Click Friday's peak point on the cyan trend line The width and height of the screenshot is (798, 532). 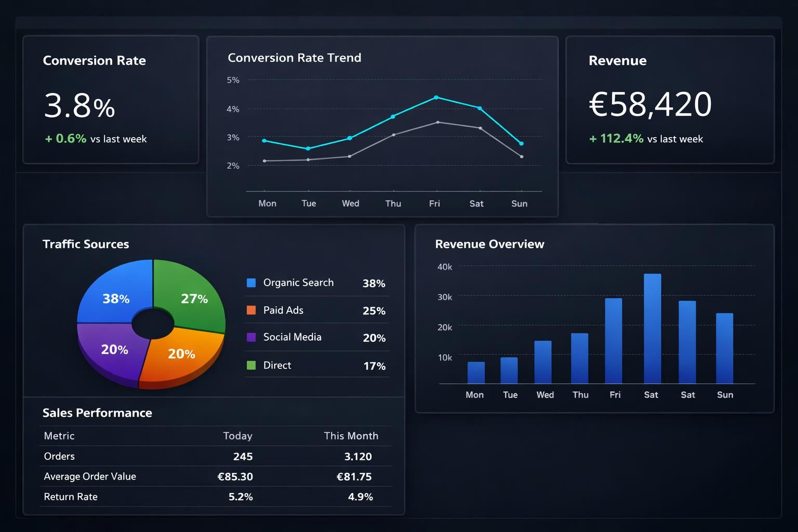tap(435, 97)
